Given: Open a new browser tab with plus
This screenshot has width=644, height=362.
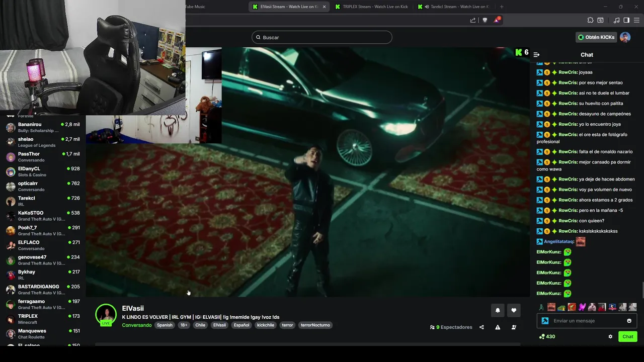Looking at the screenshot, I should pyautogui.click(x=502, y=7).
